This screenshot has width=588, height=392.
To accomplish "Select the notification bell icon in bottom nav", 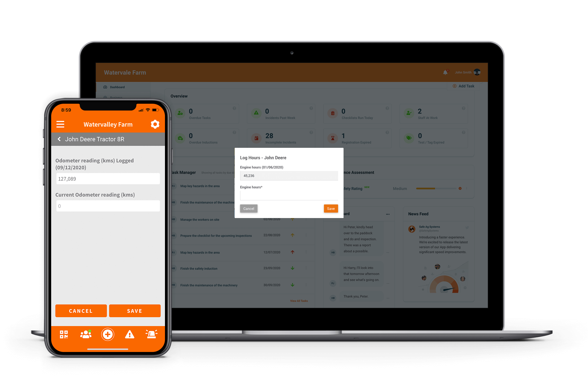I will [153, 335].
